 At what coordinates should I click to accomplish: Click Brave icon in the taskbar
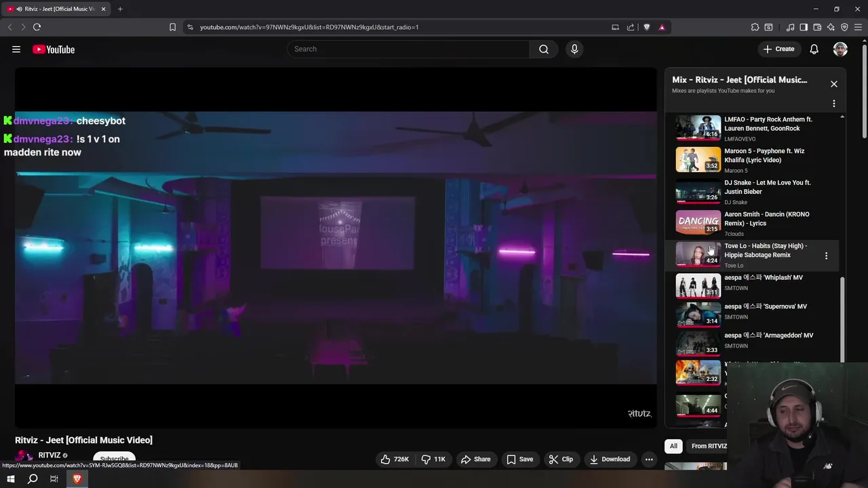[77, 479]
